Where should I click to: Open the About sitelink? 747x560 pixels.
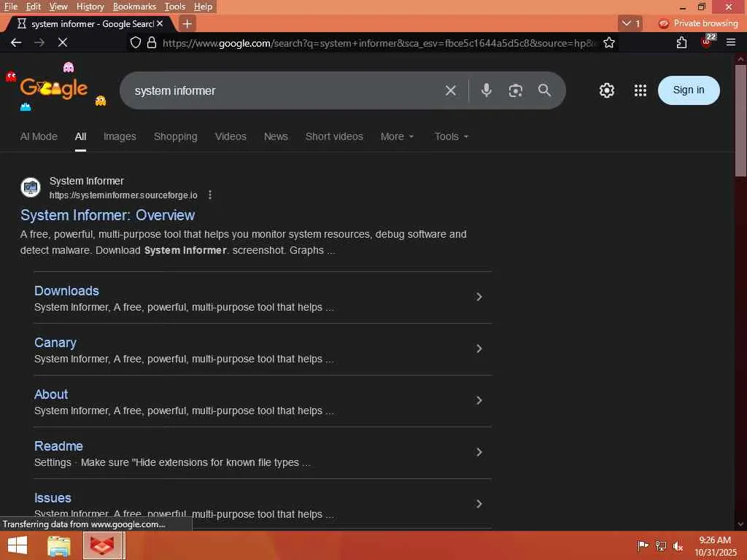51,394
